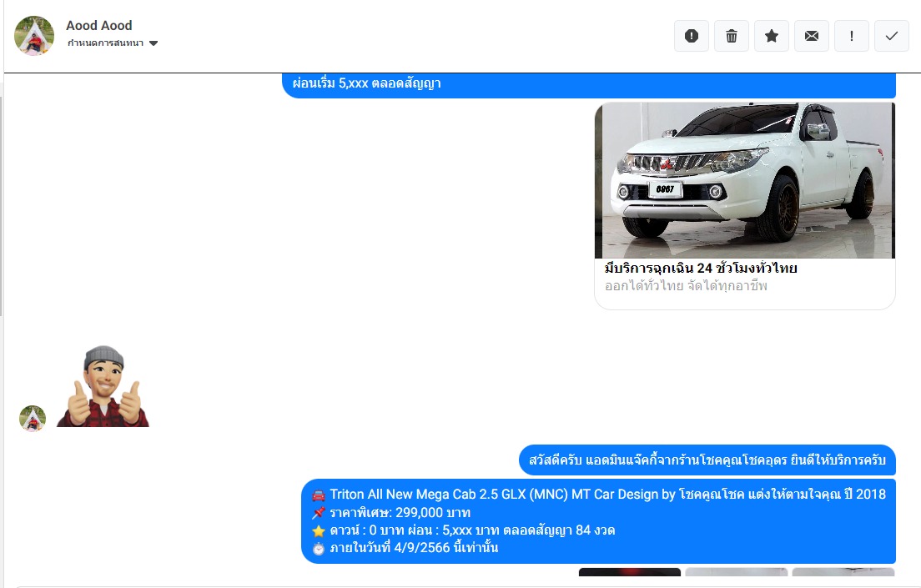Mark conversation unread with envelope icon
The height and width of the screenshot is (588, 921).
[811, 36]
